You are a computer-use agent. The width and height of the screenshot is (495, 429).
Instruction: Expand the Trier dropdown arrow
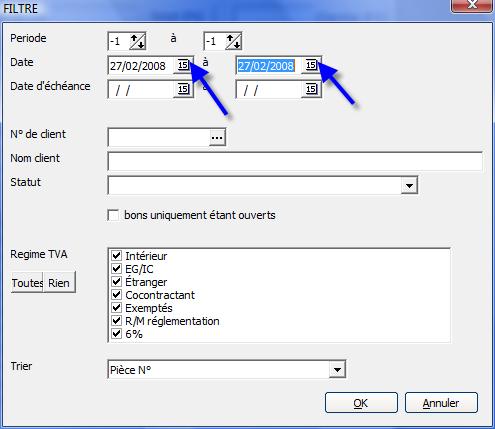click(x=337, y=370)
